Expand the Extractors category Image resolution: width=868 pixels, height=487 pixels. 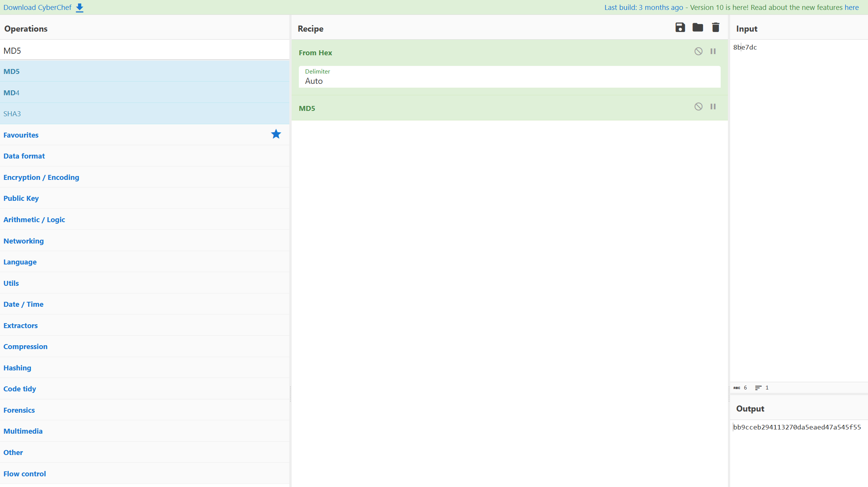145,325
